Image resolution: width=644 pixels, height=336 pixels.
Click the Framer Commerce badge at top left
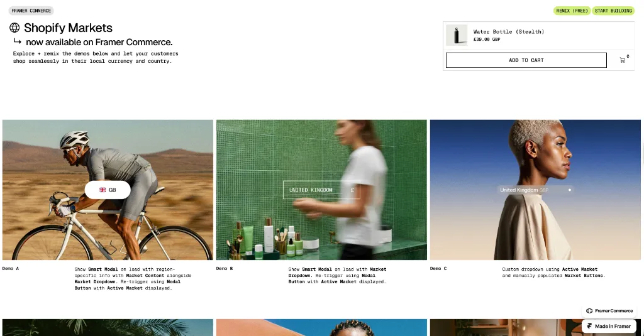point(31,11)
